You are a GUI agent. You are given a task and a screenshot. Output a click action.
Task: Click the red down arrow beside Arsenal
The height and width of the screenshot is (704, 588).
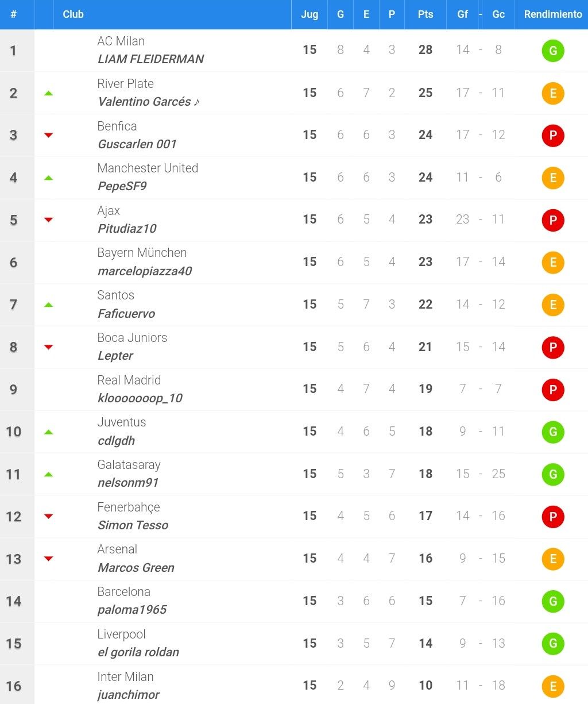coord(48,559)
